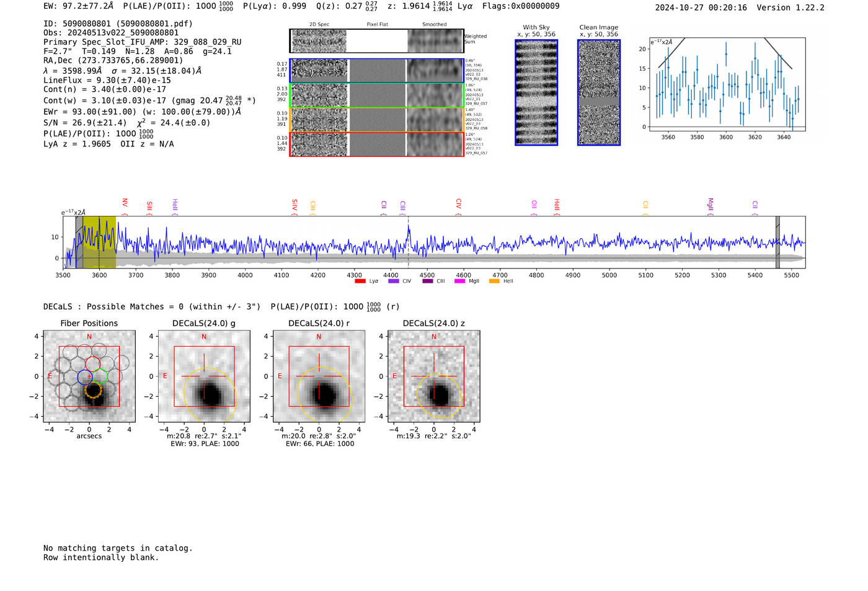Screen dimensions: 868x591
Task: Click the yellow highlighted region near 3600 Å
Action: (99, 242)
